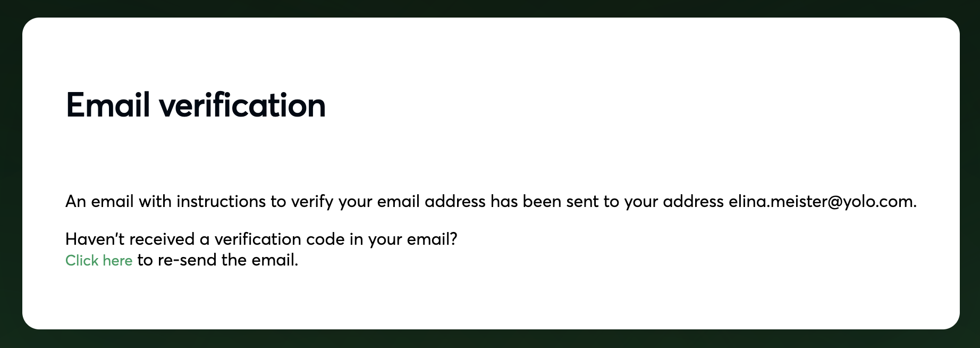Click the words 'verify your email address'

coord(388,202)
